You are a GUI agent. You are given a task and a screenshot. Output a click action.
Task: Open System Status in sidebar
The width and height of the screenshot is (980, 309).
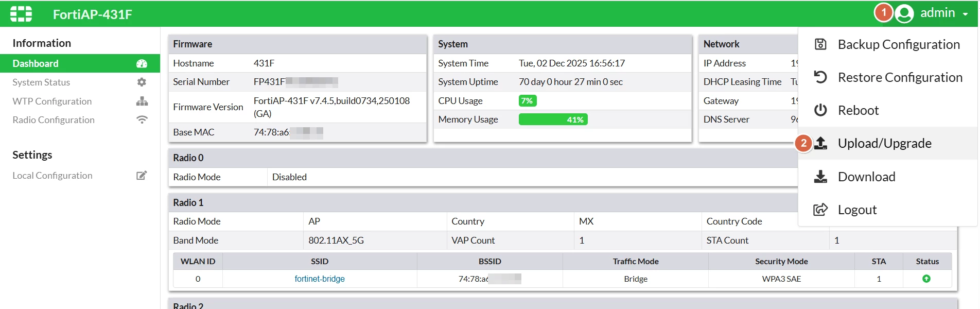tap(80, 82)
